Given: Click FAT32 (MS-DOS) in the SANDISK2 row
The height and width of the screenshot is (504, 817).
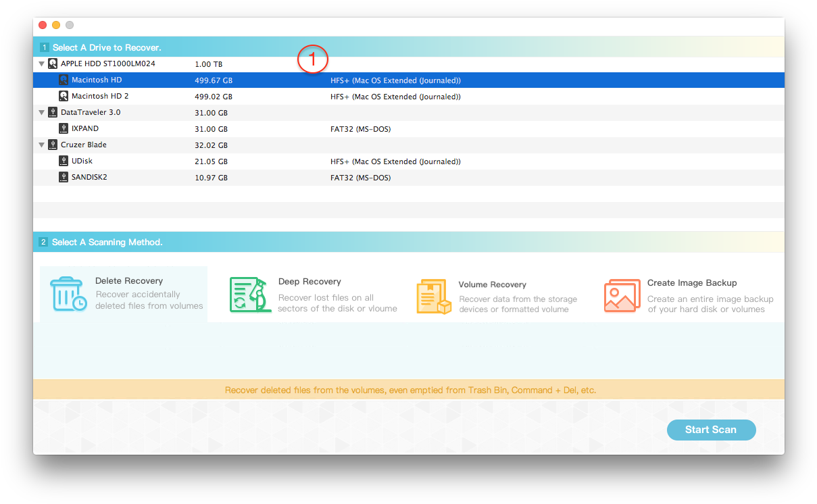Looking at the screenshot, I should 360,178.
